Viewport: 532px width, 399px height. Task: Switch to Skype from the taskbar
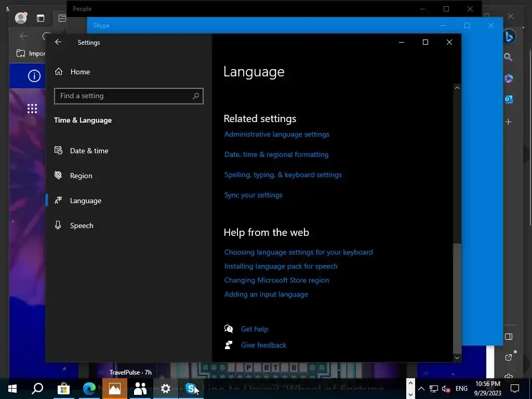(x=191, y=389)
